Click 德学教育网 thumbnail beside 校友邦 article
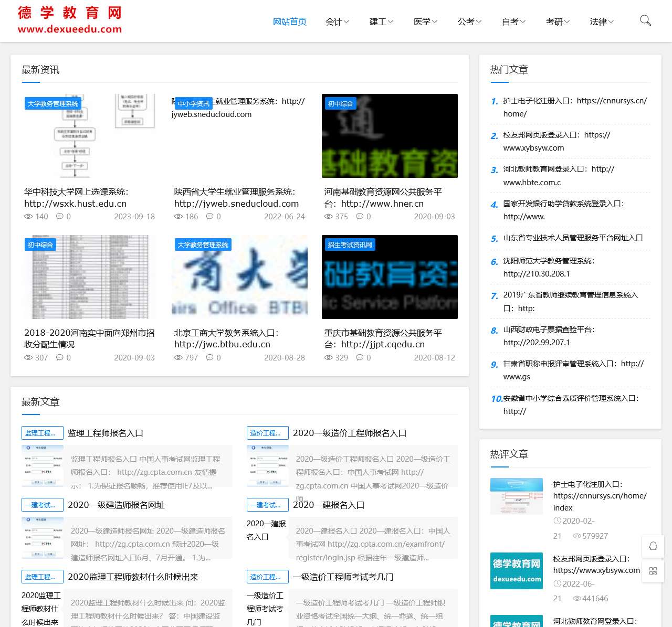672x627 pixels. click(517, 571)
